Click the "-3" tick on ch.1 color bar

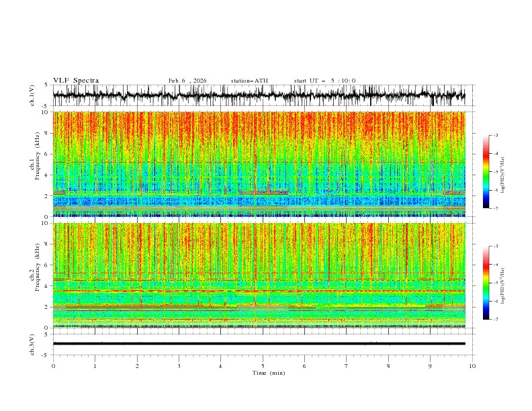coord(495,135)
